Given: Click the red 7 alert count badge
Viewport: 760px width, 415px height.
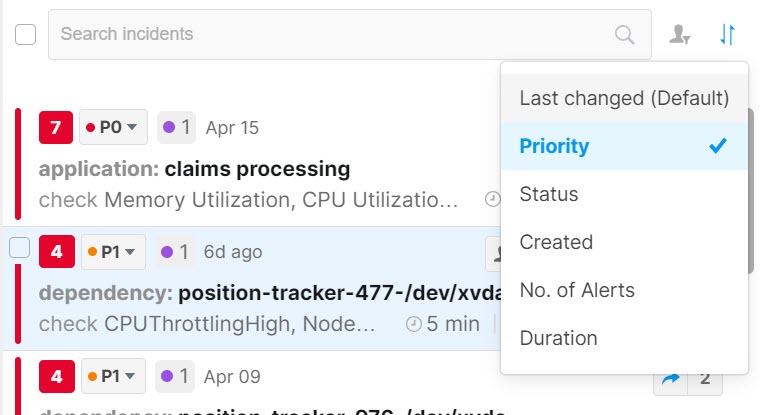Looking at the screenshot, I should point(55,127).
